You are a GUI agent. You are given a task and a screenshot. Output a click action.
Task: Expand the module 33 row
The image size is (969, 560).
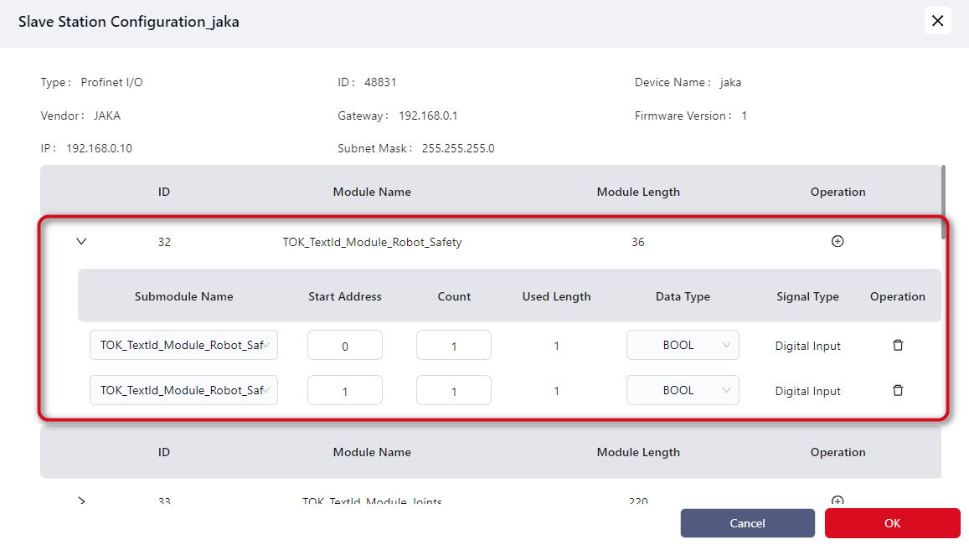[81, 501]
